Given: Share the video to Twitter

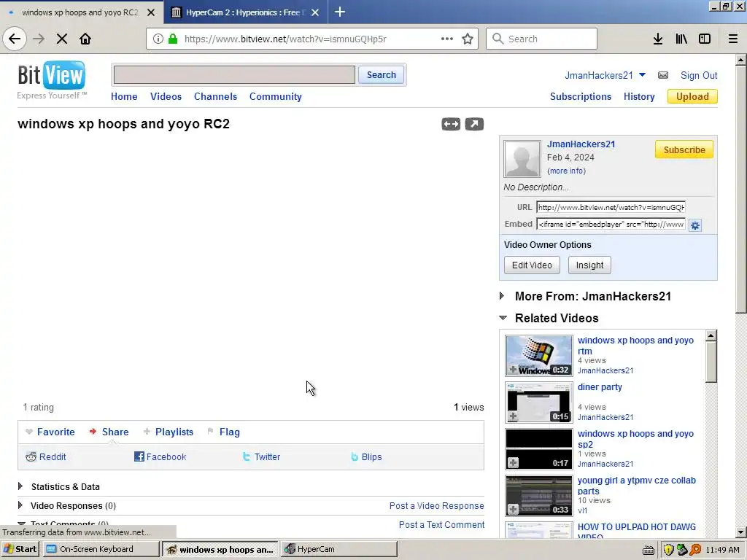Looking at the screenshot, I should 261,456.
